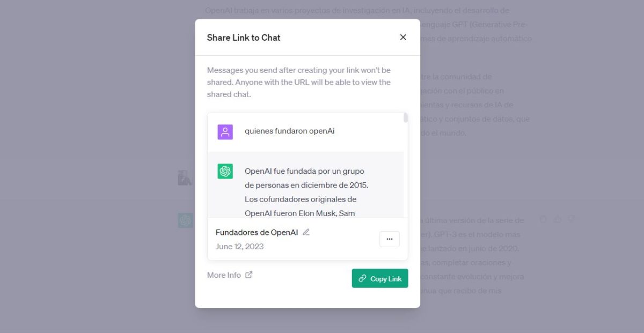
Task: Click the external link icon beside More Info
Action: click(249, 275)
